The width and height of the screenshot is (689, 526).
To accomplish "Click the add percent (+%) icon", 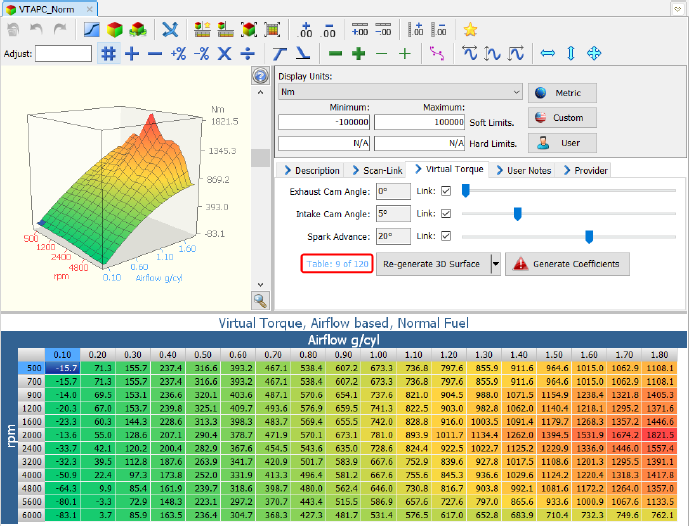I will point(178,53).
